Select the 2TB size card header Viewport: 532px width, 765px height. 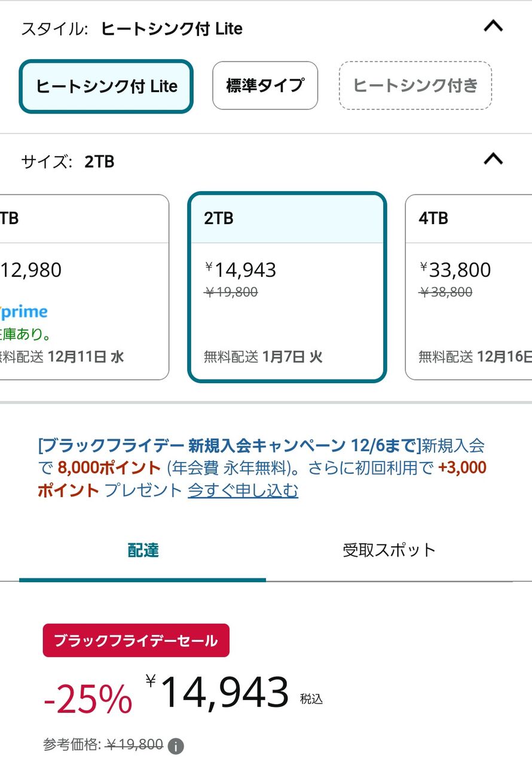(287, 218)
